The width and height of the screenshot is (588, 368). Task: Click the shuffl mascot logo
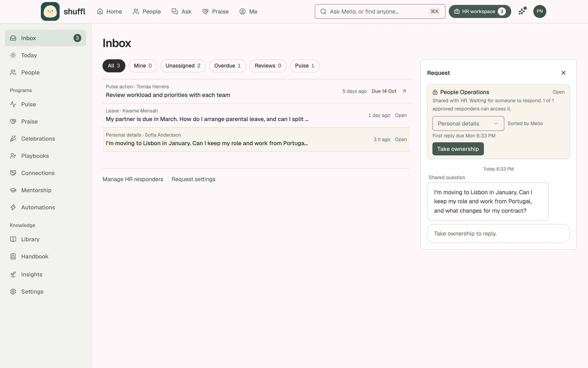point(50,11)
